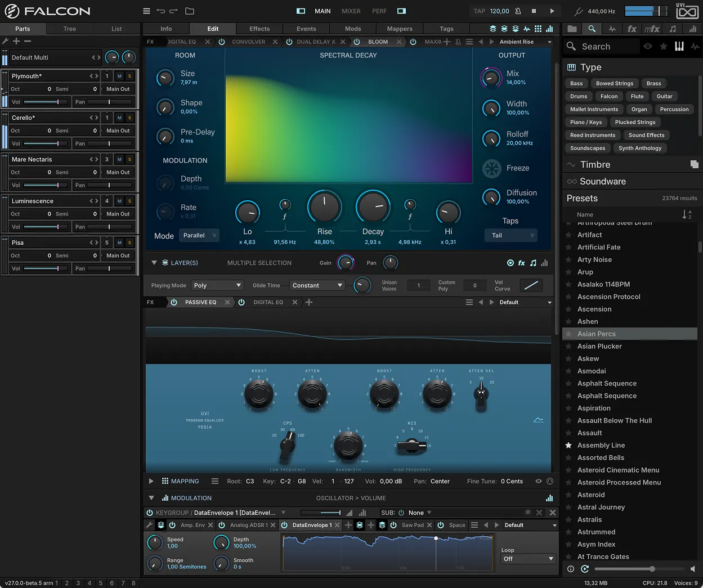
Task: Click the tuning fork icon
Action: [578, 11]
